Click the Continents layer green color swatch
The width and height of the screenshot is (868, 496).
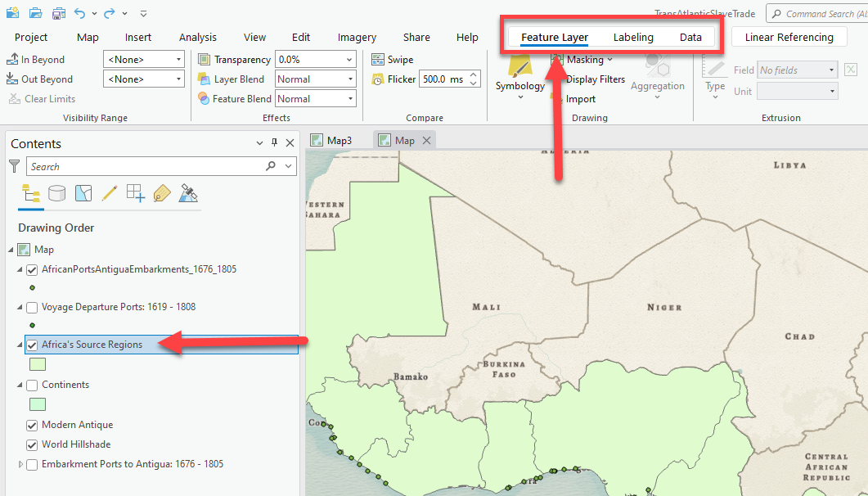tap(38, 404)
